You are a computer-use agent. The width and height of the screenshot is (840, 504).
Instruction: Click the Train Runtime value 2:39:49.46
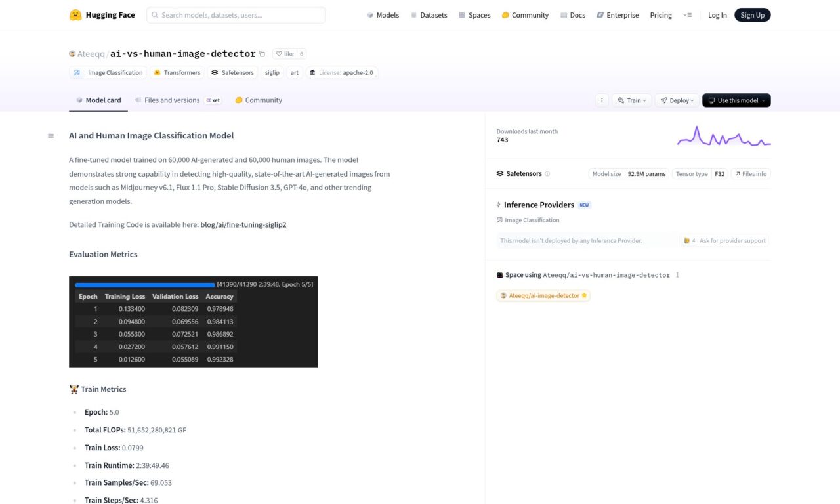click(x=152, y=465)
